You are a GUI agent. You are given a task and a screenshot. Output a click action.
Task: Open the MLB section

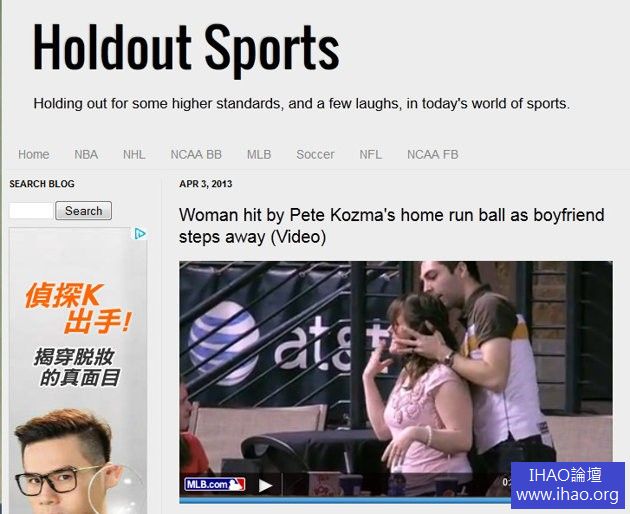(259, 154)
